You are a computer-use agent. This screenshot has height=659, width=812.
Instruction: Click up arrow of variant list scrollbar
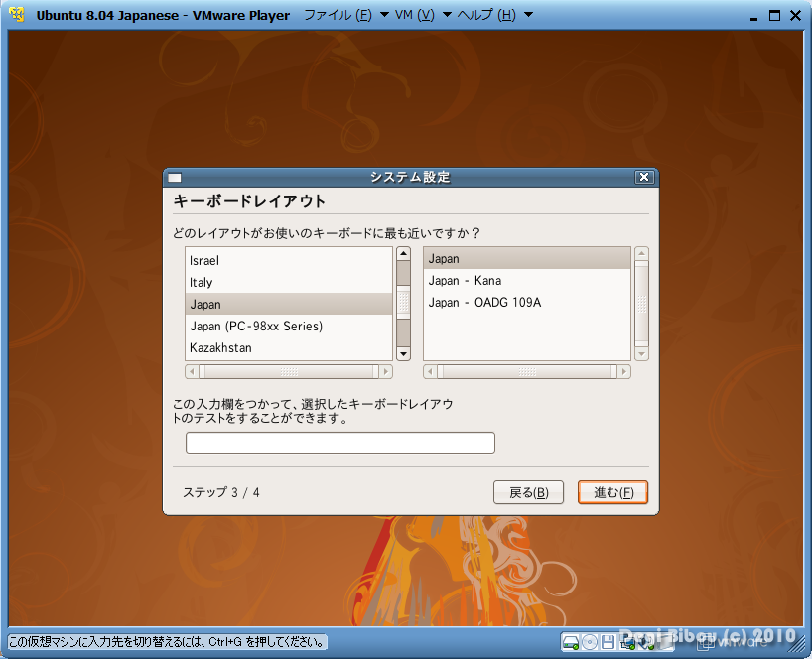(x=641, y=254)
